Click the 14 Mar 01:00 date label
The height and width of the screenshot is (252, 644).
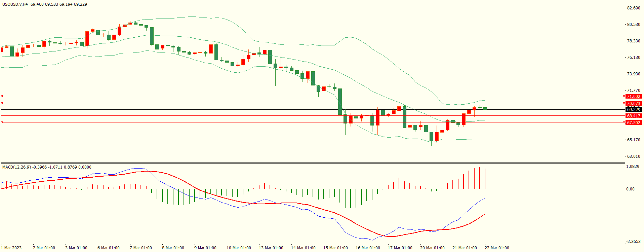pos(303,248)
